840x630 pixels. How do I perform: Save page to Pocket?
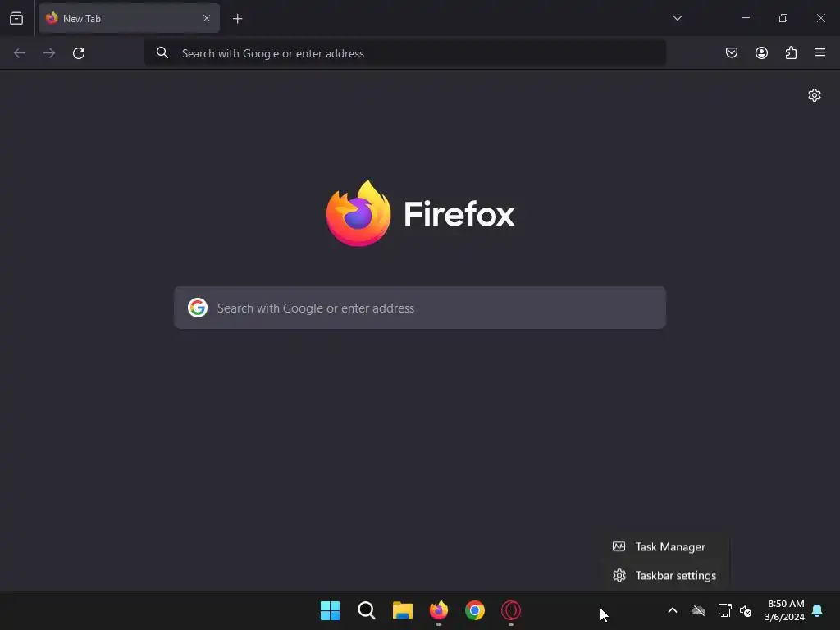click(x=731, y=52)
